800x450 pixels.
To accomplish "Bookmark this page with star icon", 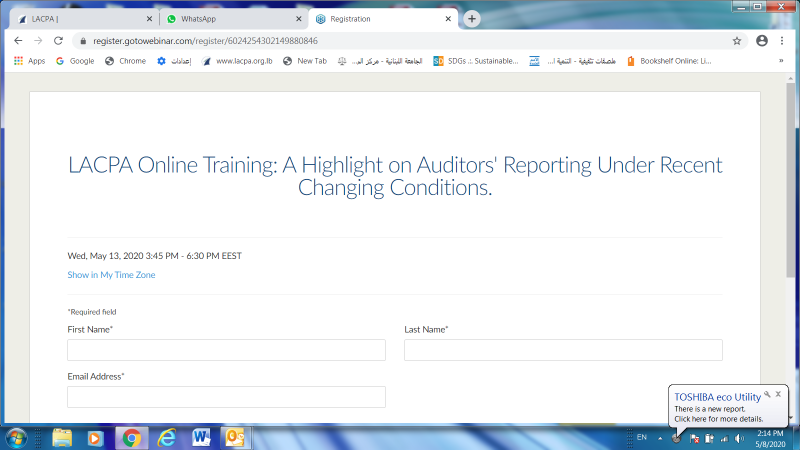I will pyautogui.click(x=737, y=41).
